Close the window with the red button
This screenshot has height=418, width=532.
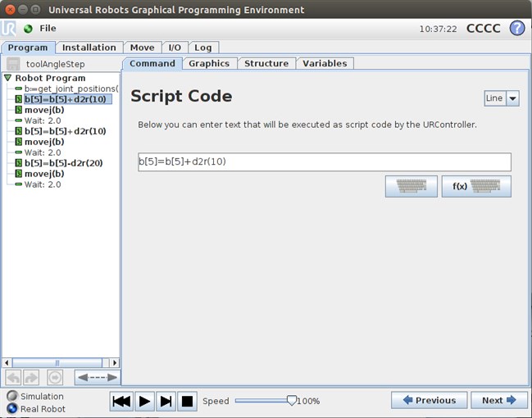10,10
